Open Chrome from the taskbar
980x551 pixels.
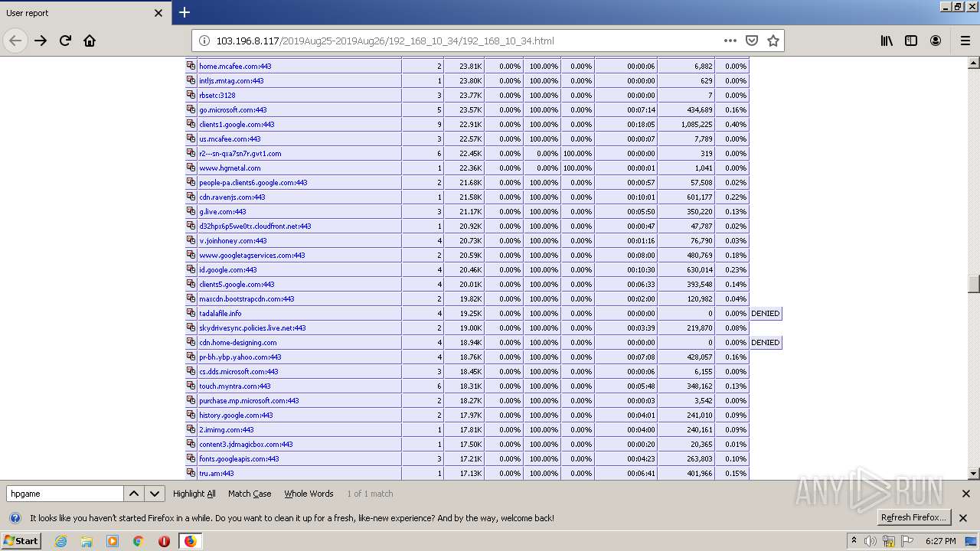pyautogui.click(x=138, y=541)
